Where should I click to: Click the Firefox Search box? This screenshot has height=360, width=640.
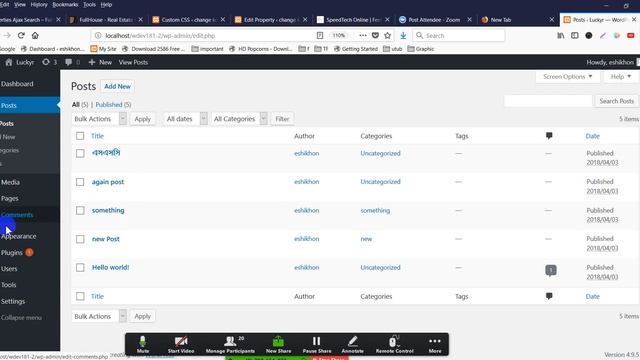coord(459,36)
